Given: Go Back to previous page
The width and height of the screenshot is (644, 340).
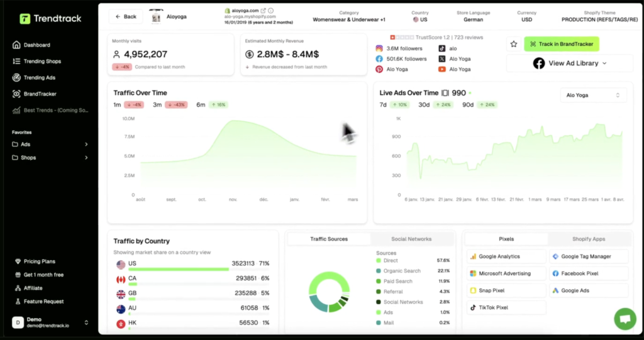Looking at the screenshot, I should tap(126, 16).
